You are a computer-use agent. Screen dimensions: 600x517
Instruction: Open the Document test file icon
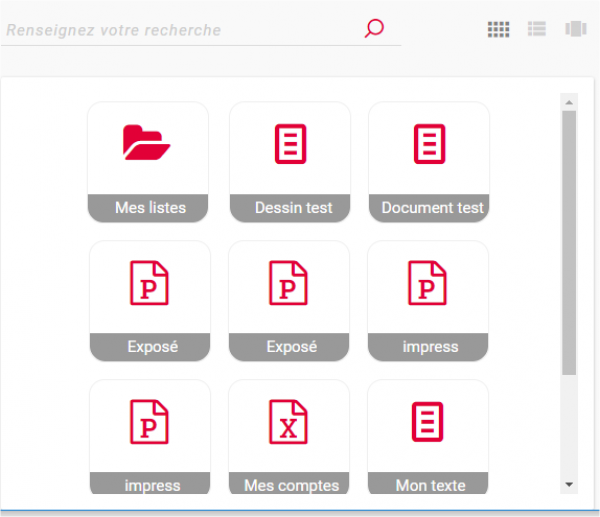[x=429, y=144]
